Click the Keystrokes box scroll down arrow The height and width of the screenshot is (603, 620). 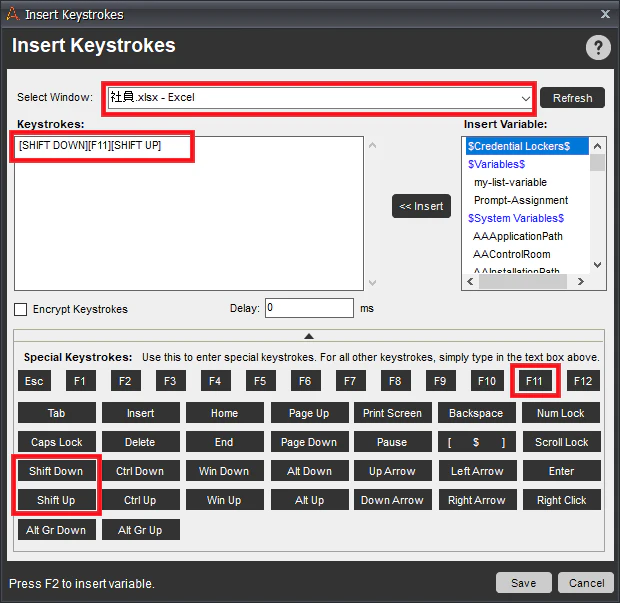(372, 283)
